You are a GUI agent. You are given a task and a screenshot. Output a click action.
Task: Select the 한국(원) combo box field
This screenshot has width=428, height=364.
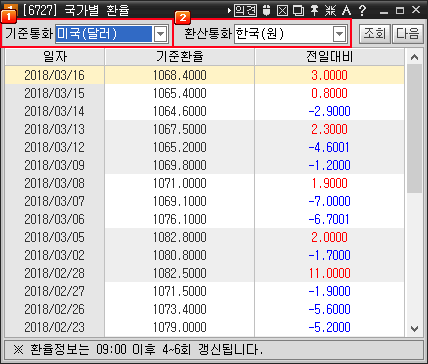290,34
